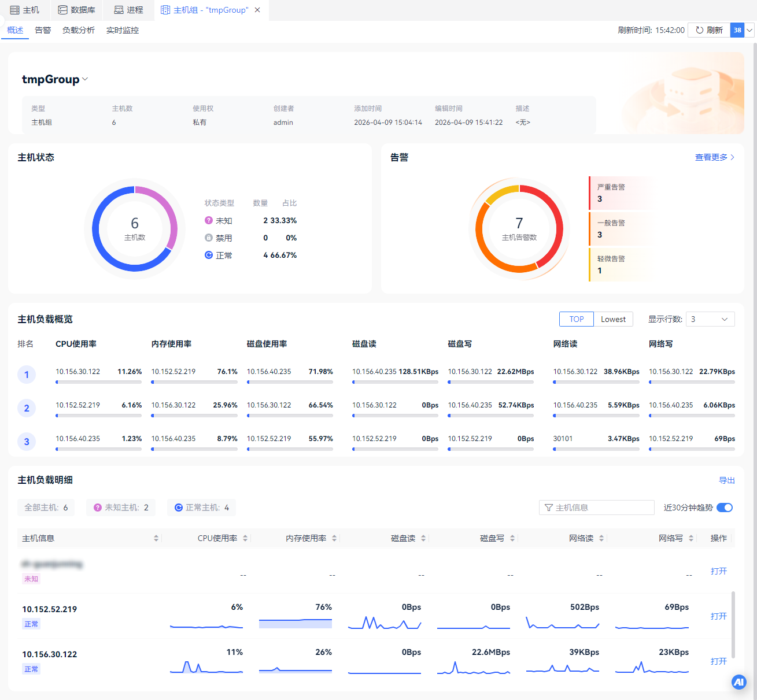Open the 显示行数 dropdown showing 3
The height and width of the screenshot is (700, 757).
710,319
